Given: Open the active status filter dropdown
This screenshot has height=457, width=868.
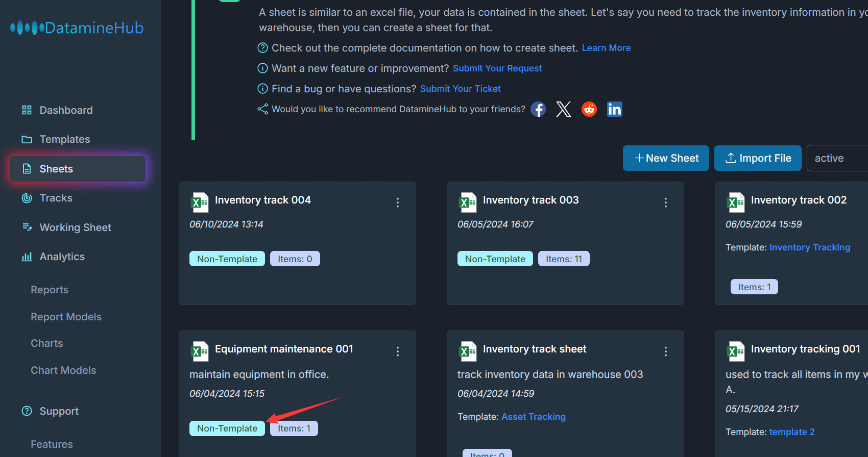Looking at the screenshot, I should point(837,158).
